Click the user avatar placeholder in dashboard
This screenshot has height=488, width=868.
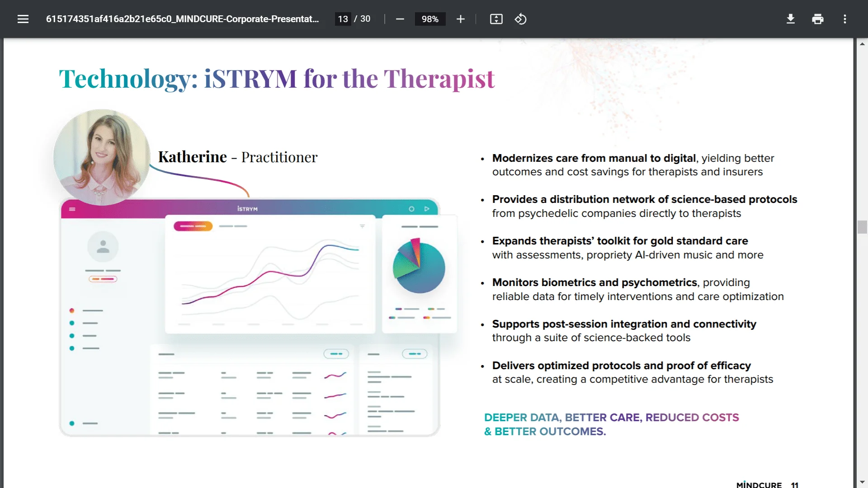tap(103, 247)
